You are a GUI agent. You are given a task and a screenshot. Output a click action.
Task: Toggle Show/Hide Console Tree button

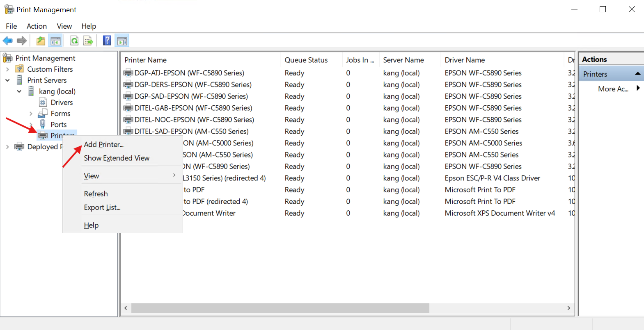pyautogui.click(x=55, y=41)
